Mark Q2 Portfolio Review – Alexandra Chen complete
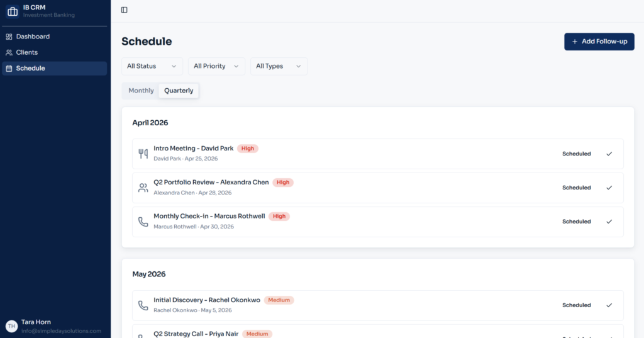 609,188
